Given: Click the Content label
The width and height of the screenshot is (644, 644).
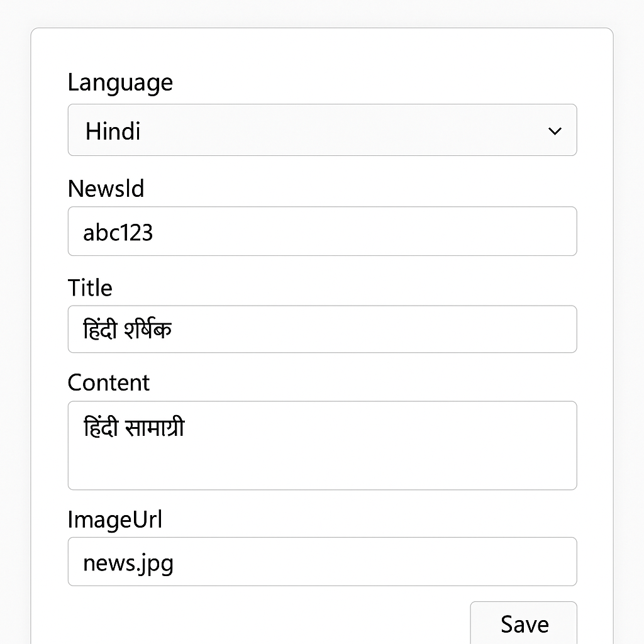Looking at the screenshot, I should pyautogui.click(x=109, y=382).
